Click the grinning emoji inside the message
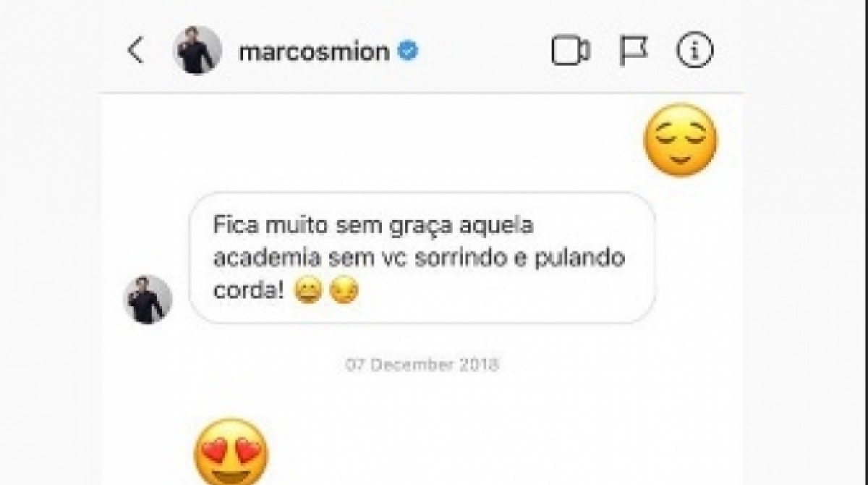The height and width of the screenshot is (485, 868). (309, 292)
